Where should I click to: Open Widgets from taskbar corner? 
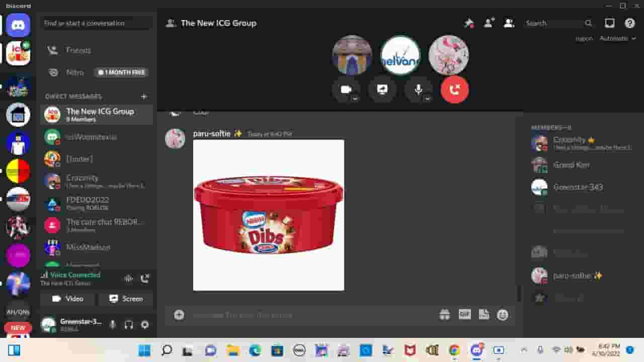14,350
